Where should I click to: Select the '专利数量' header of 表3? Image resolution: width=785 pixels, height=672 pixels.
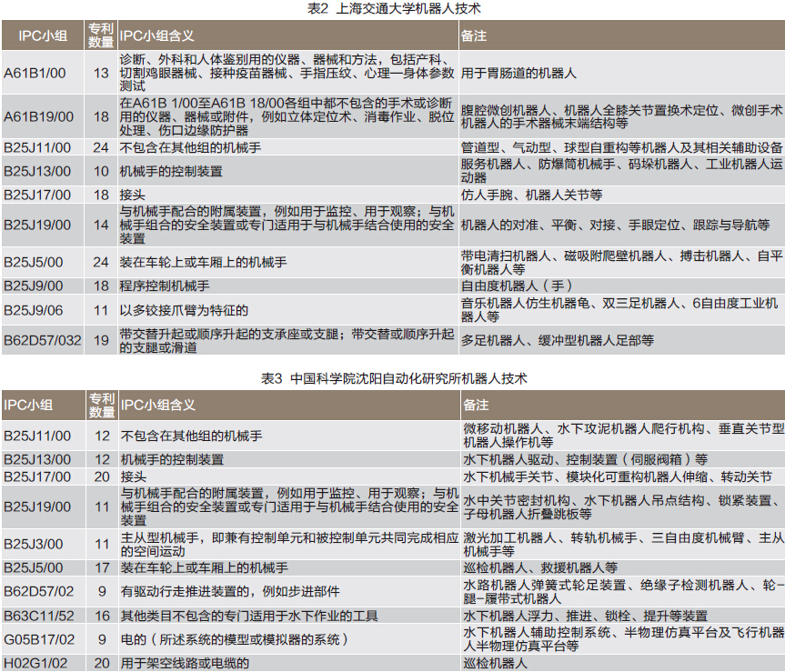click(x=102, y=405)
